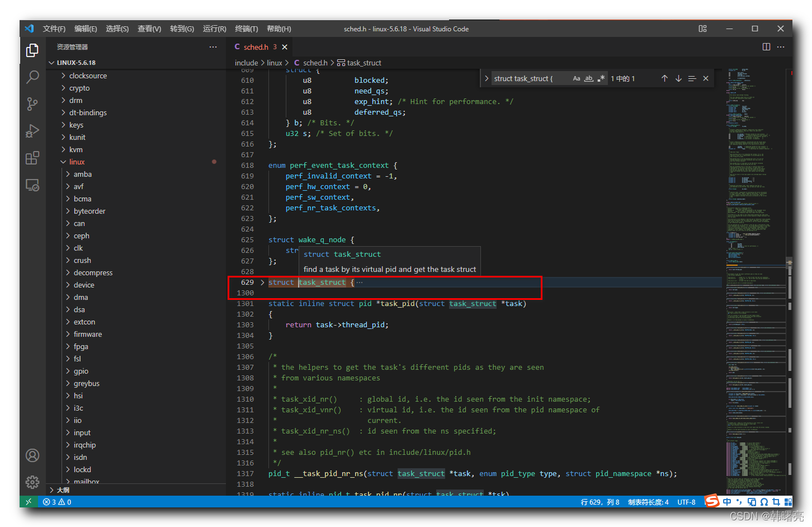
Task: Expand the decompress folder
Action: coord(93,272)
